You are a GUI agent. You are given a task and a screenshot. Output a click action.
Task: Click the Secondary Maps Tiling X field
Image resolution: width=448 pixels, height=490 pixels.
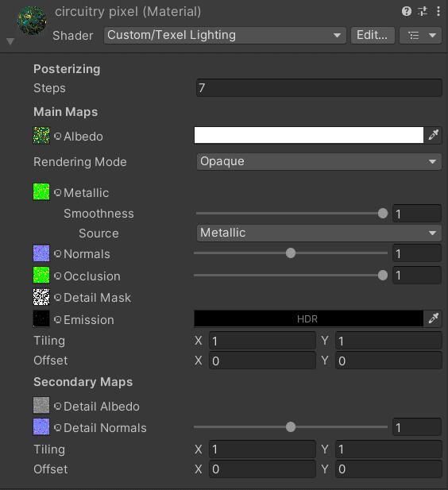click(262, 449)
